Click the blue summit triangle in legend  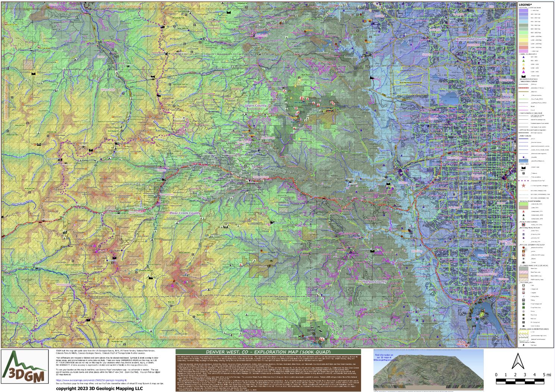point(524,57)
